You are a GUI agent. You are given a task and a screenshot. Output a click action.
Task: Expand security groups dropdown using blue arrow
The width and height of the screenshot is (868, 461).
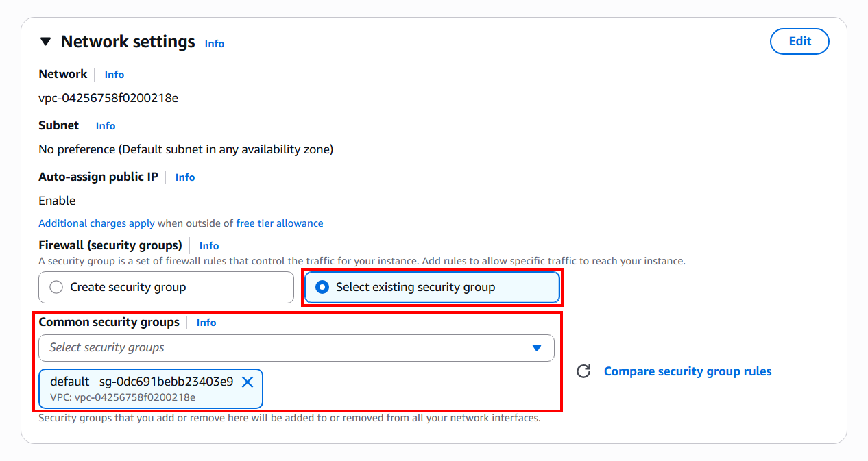tap(537, 348)
